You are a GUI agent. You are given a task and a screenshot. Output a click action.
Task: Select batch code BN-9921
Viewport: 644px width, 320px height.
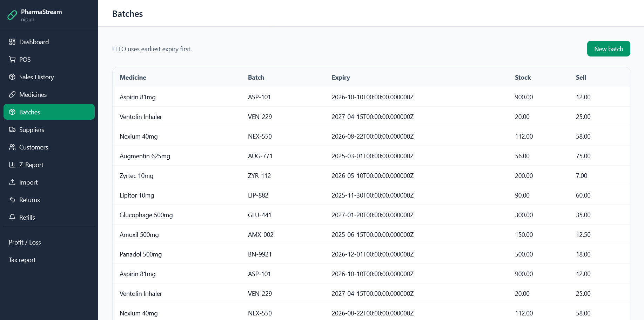(x=260, y=254)
